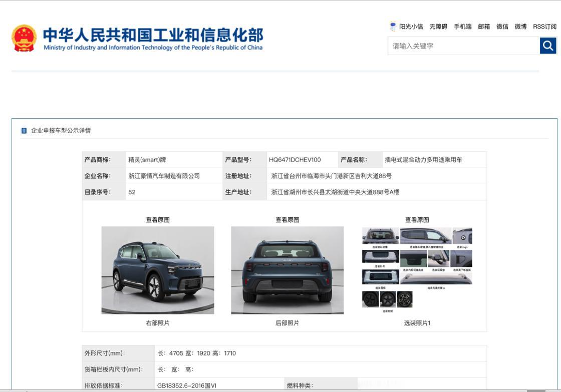Open the 微信 link

point(502,27)
